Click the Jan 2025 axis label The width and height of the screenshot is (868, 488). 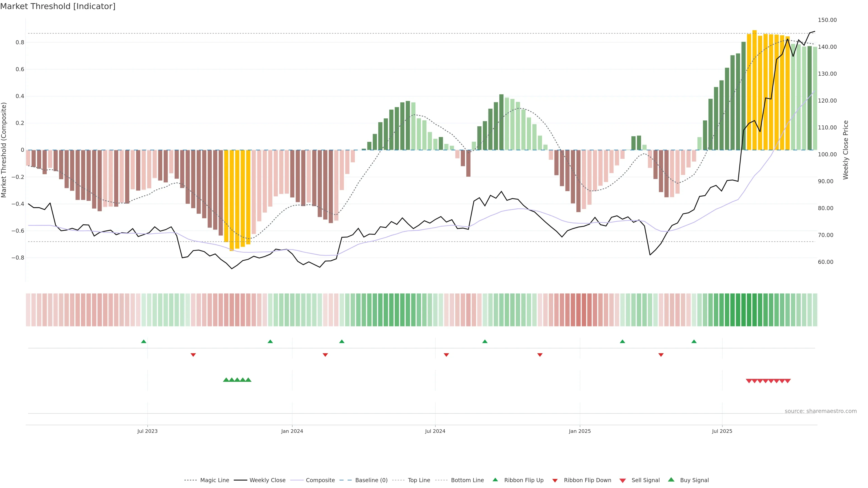tap(580, 431)
